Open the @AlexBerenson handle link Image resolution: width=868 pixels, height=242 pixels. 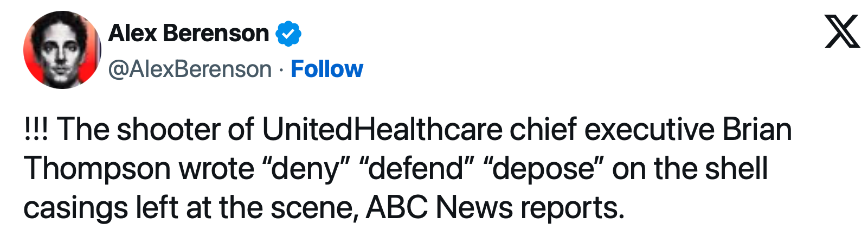pyautogui.click(x=190, y=69)
